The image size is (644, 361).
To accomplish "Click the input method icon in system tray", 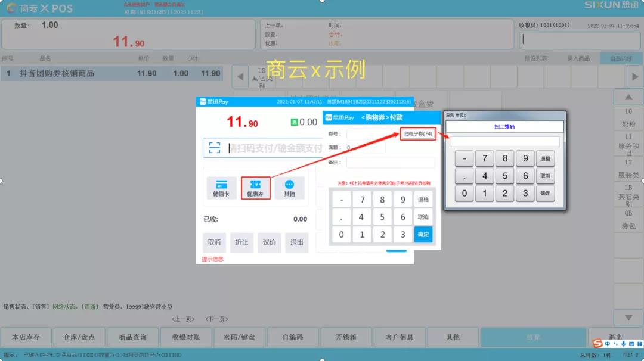I will coord(608,344).
